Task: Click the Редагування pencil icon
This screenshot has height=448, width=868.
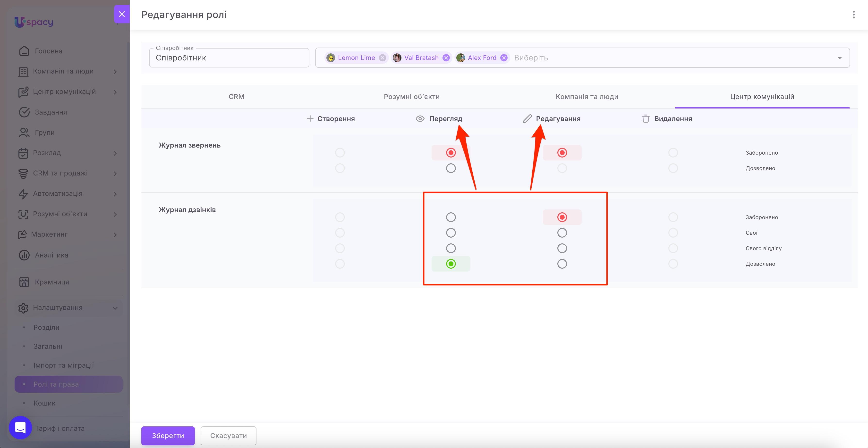Action: [x=527, y=119]
